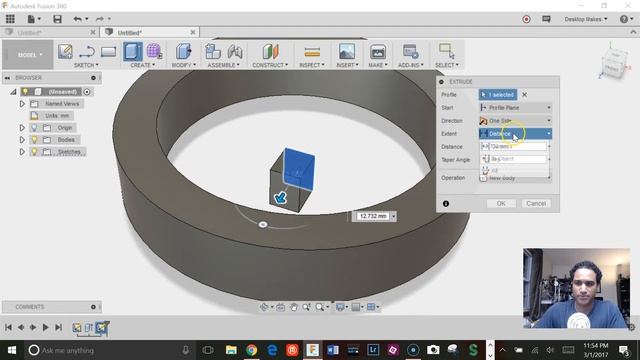Image resolution: width=640 pixels, height=360 pixels.
Task: Activate the Unsaved component radio button
Action: [x=87, y=92]
